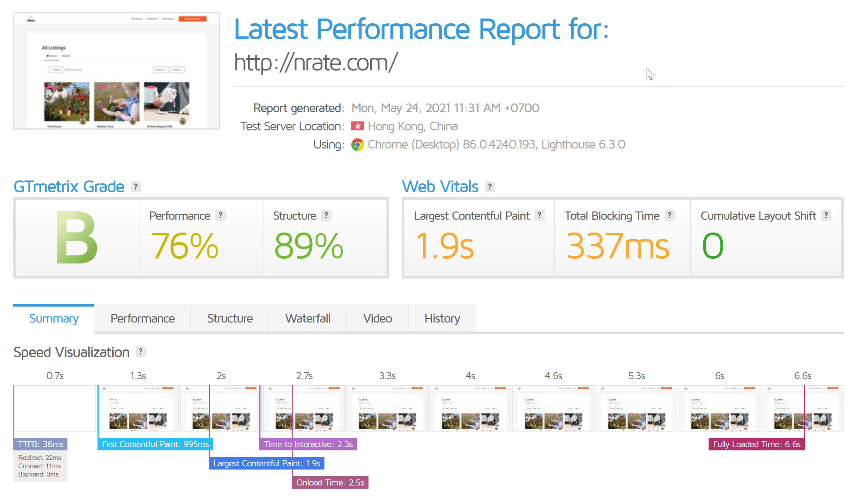
Task: Click help icon next to Web Vitals
Action: (x=489, y=187)
